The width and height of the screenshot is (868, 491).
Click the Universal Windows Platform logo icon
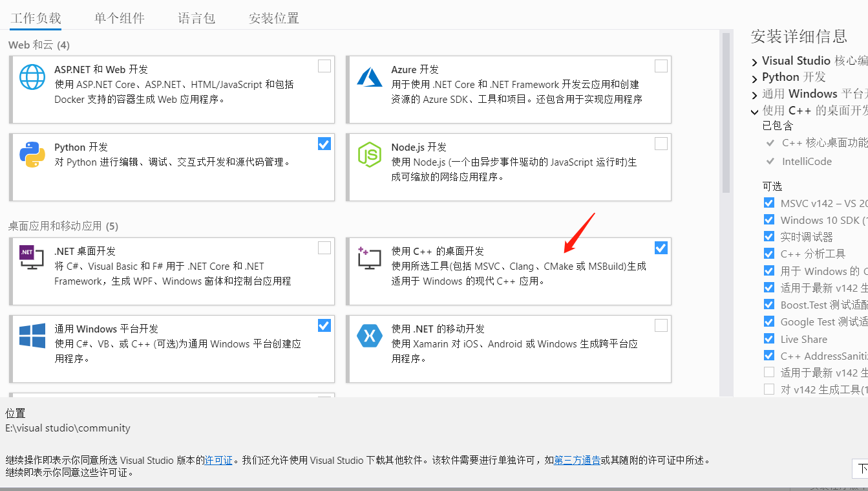point(32,336)
